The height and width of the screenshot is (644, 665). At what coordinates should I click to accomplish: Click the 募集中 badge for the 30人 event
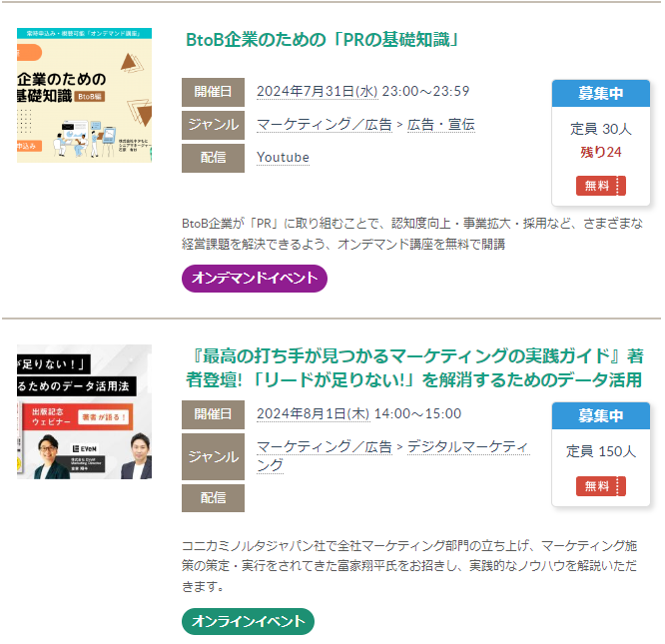pos(600,93)
